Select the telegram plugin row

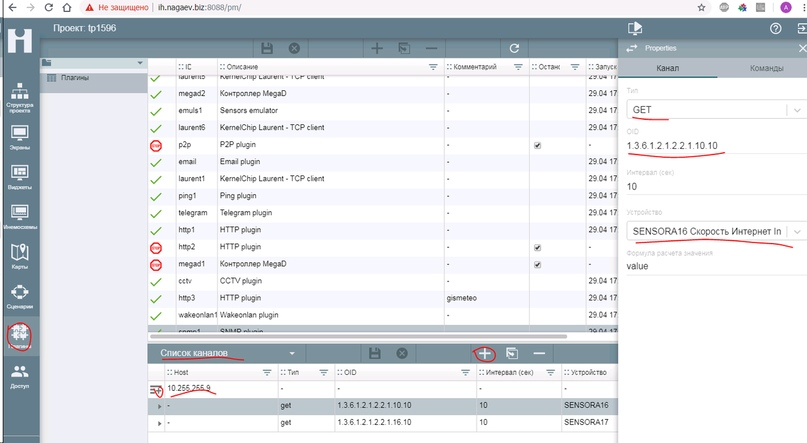(382, 212)
